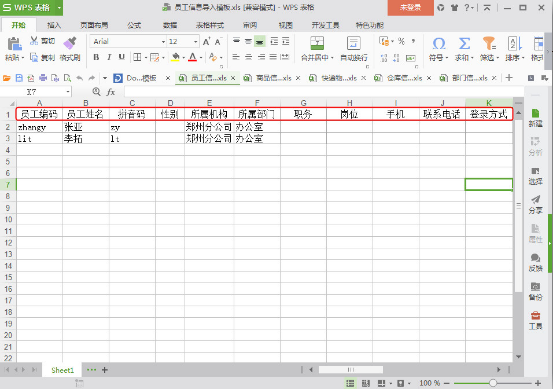
Task: Click the filter funnel icon
Action: pyautogui.click(x=489, y=43)
